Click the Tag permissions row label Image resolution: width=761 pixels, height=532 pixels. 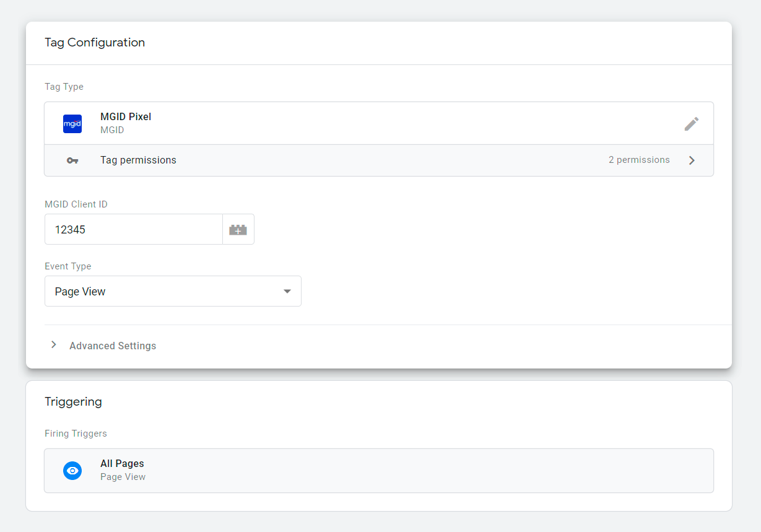[x=138, y=160]
